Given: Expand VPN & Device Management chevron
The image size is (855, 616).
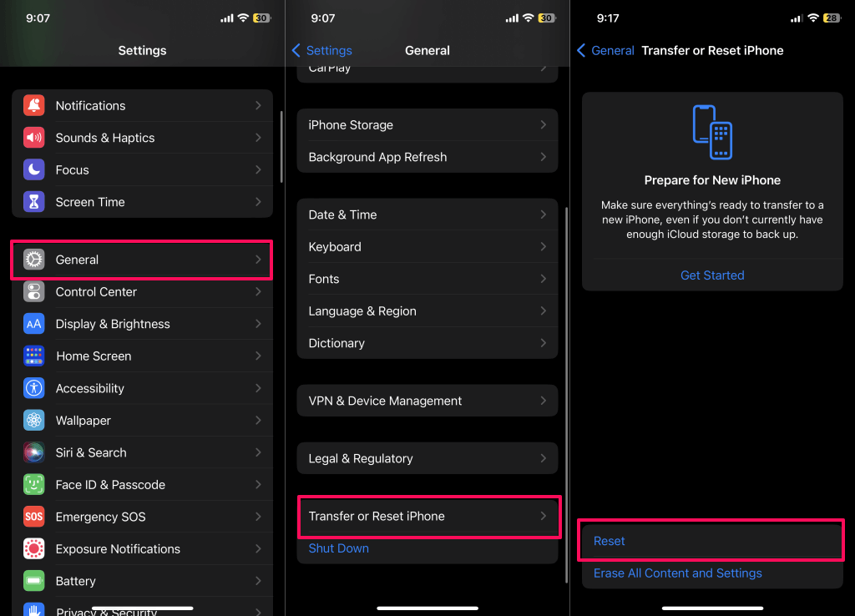Looking at the screenshot, I should [543, 401].
